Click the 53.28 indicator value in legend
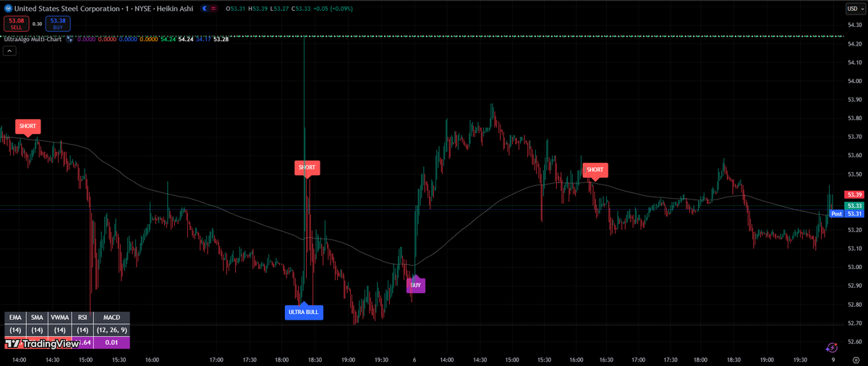868x366 pixels. tap(221, 38)
